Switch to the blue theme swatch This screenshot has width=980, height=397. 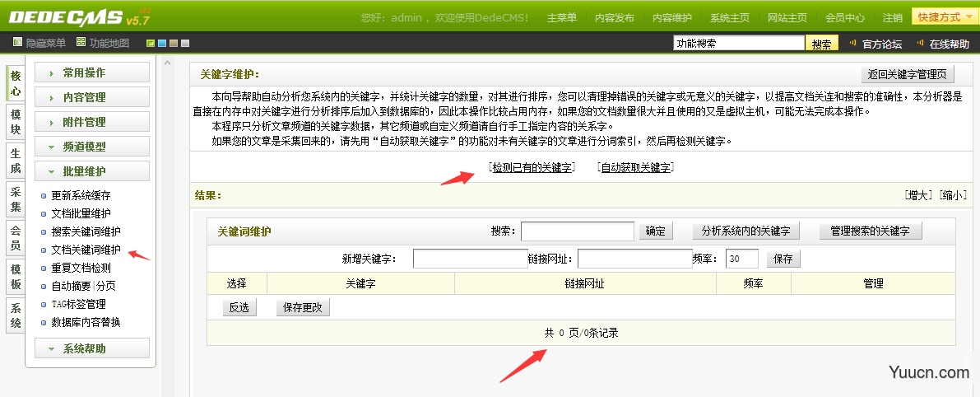[162, 44]
